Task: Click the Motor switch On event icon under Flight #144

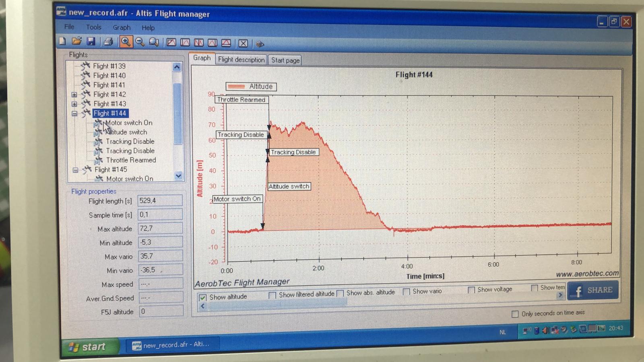Action: 98,123
